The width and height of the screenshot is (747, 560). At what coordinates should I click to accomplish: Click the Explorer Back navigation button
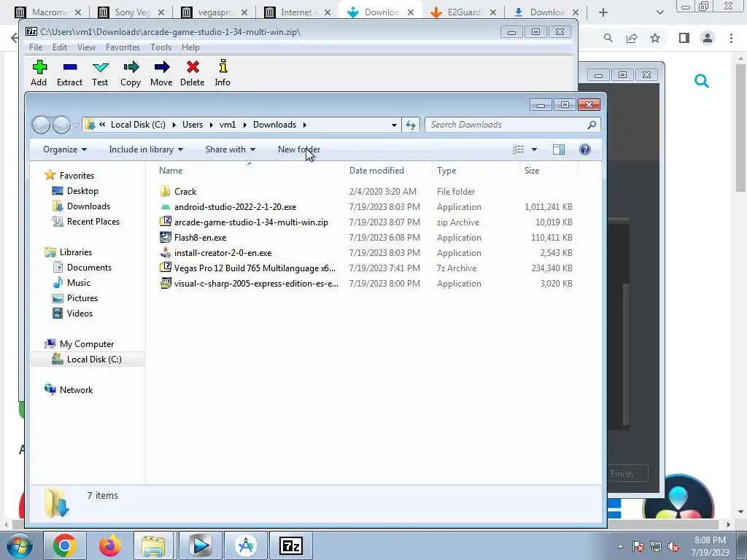(x=41, y=125)
